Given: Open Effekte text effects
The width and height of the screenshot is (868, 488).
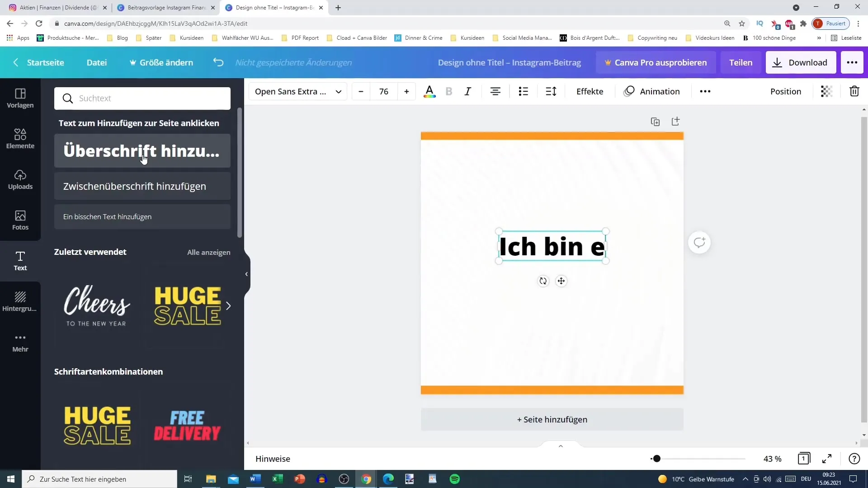Looking at the screenshot, I should [590, 92].
